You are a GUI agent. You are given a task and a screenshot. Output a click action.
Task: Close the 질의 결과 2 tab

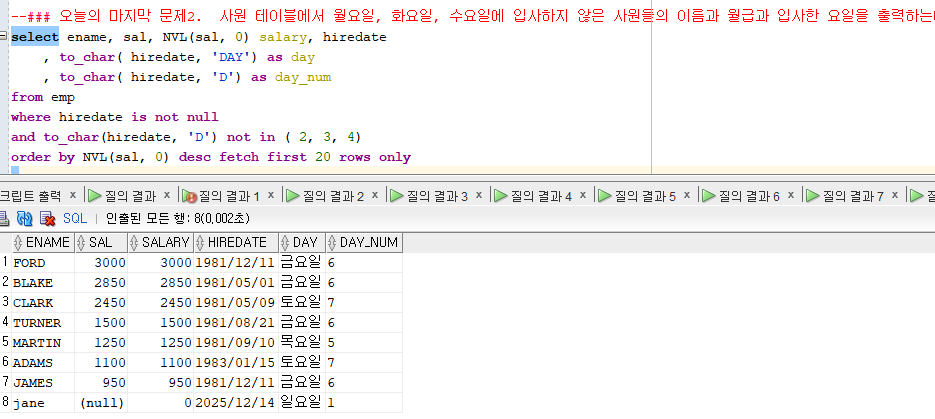point(375,194)
